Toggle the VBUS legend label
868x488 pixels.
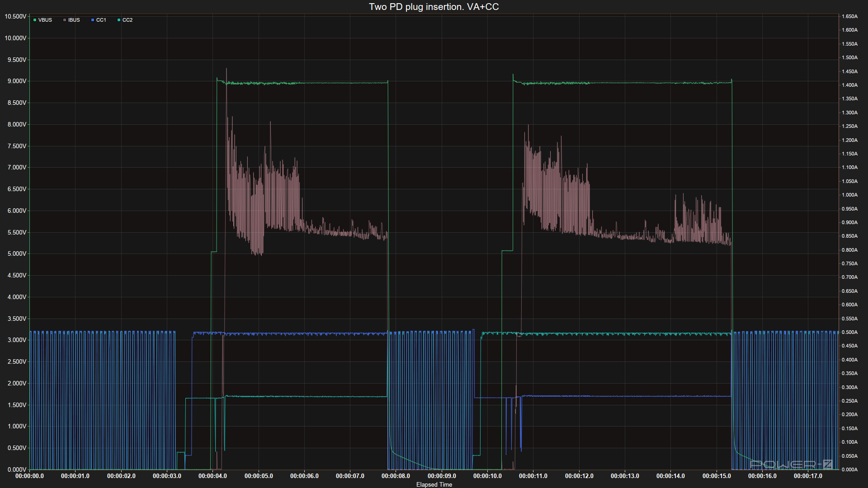coord(45,20)
